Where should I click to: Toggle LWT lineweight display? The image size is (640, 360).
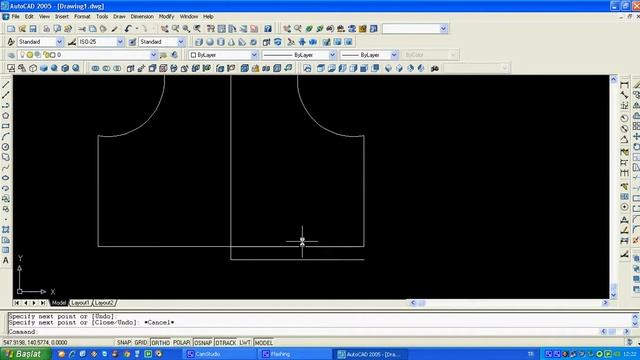click(245, 342)
